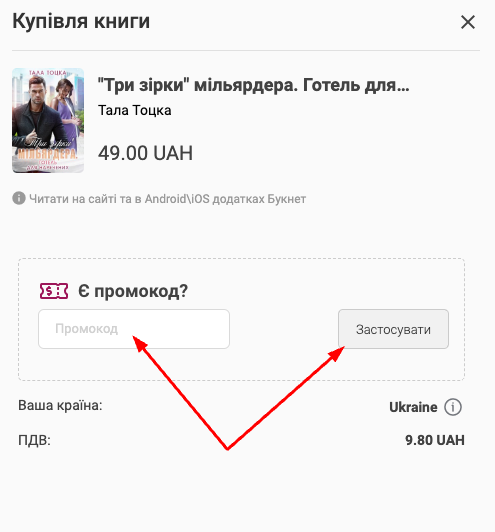
Task: Click bottom vertex where red arrows meet
Action: (227, 448)
